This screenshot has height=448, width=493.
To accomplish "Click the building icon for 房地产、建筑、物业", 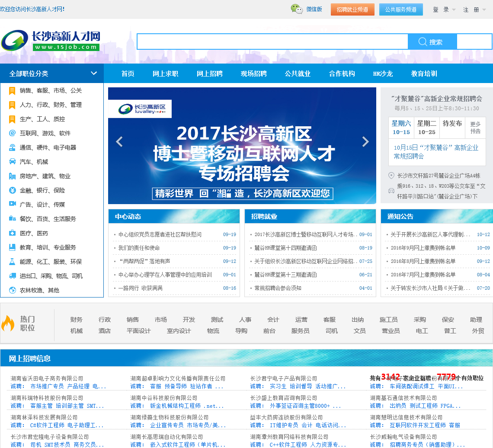I will coord(12,176).
